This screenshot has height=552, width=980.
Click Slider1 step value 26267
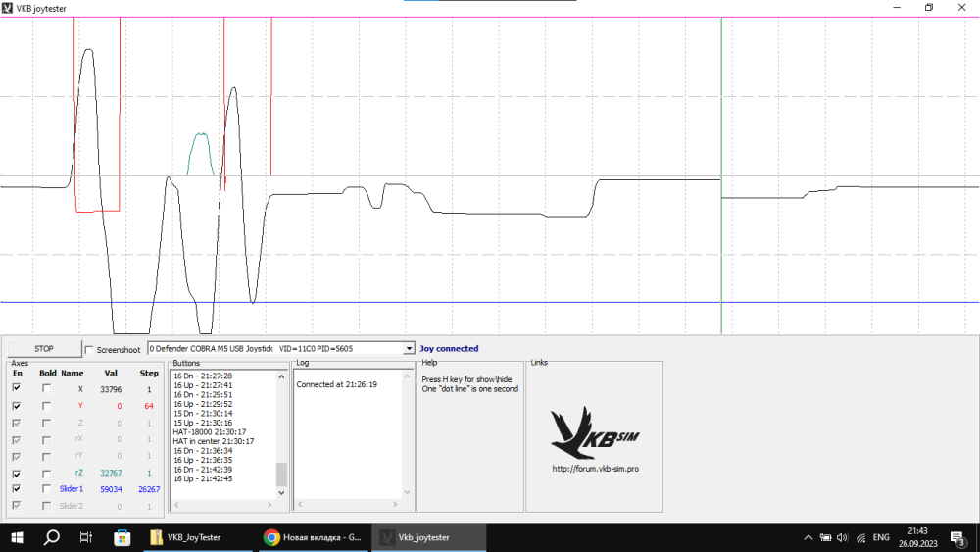(x=149, y=489)
